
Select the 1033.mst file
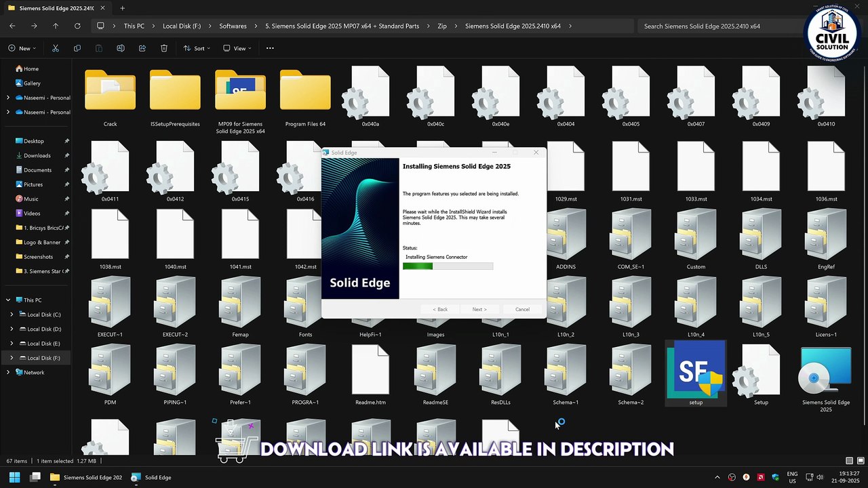696,171
